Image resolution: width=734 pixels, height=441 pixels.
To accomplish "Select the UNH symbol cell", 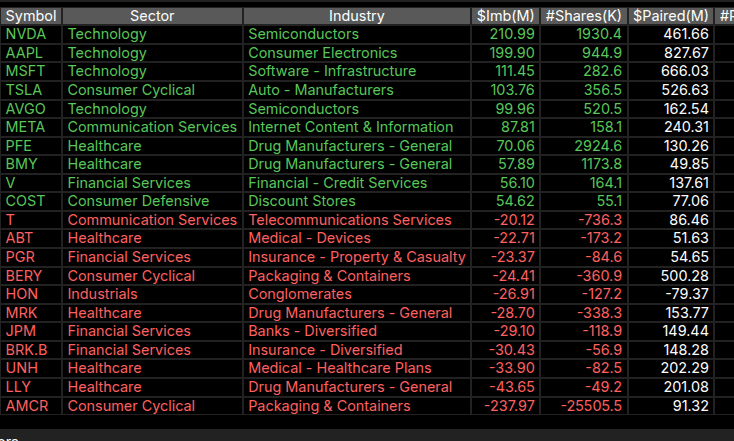I will [31, 368].
